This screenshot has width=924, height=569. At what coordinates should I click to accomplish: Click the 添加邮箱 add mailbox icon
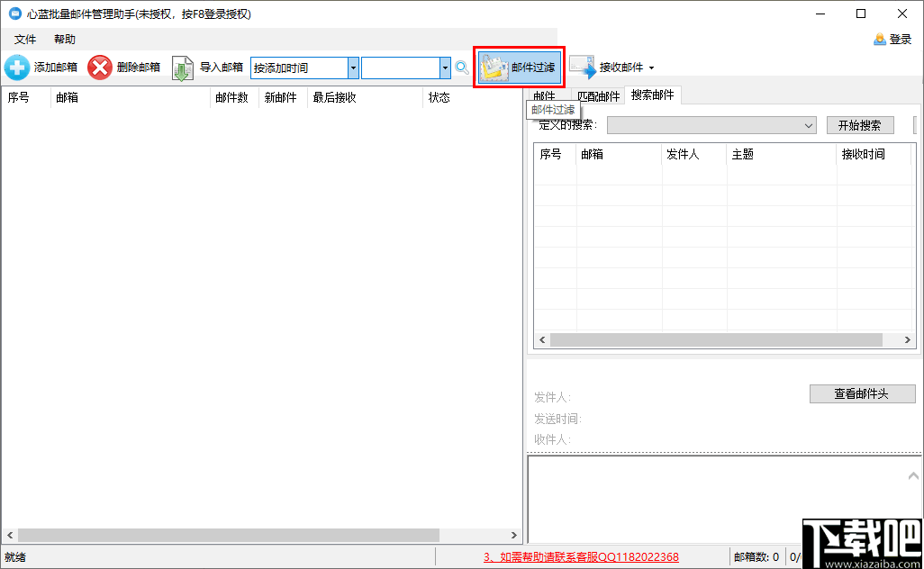pyautogui.click(x=18, y=67)
